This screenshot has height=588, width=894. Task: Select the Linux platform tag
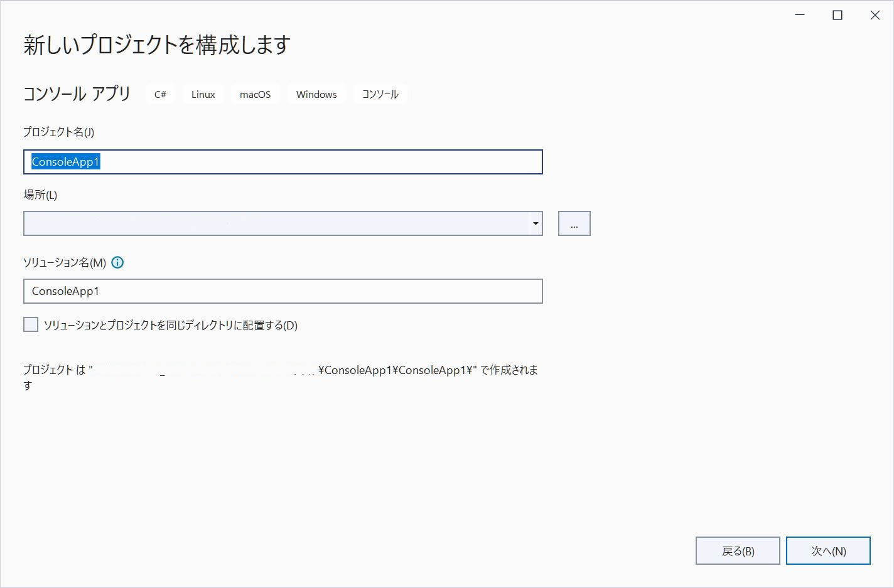[202, 94]
